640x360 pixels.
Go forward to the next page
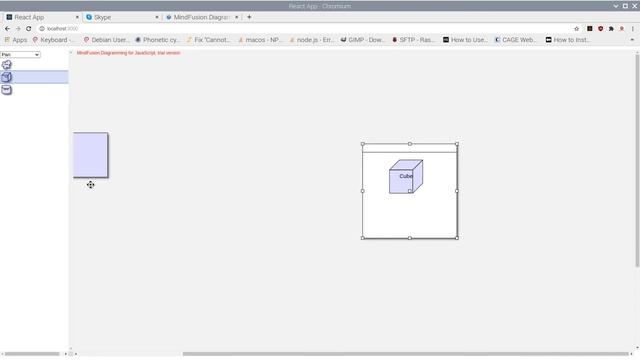click(x=18, y=29)
